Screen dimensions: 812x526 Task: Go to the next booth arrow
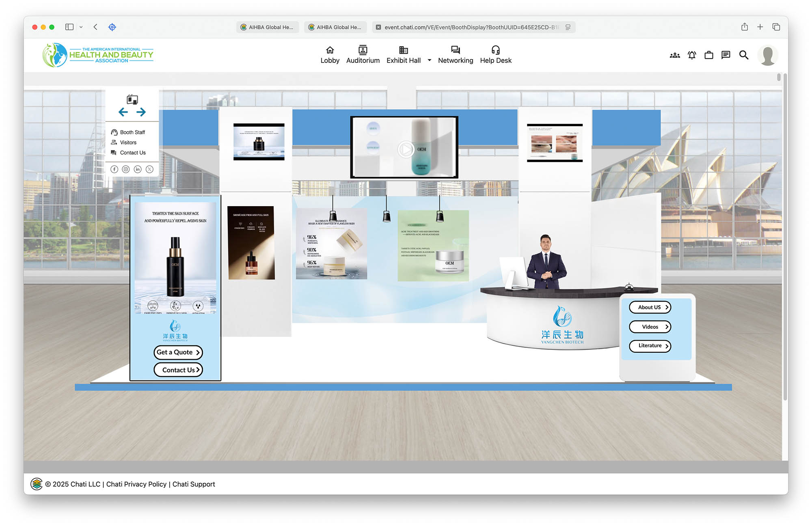(141, 112)
